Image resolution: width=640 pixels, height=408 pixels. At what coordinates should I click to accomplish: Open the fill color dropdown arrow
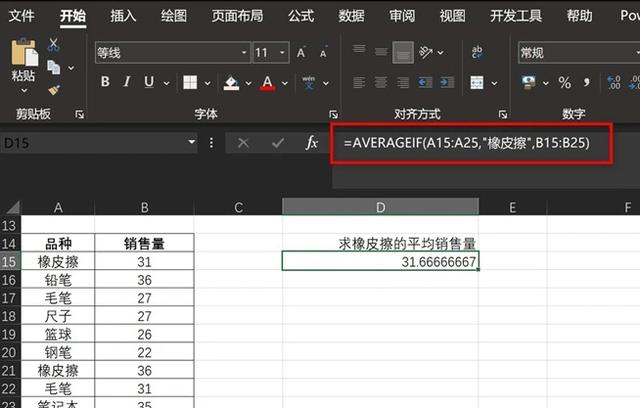point(247,82)
